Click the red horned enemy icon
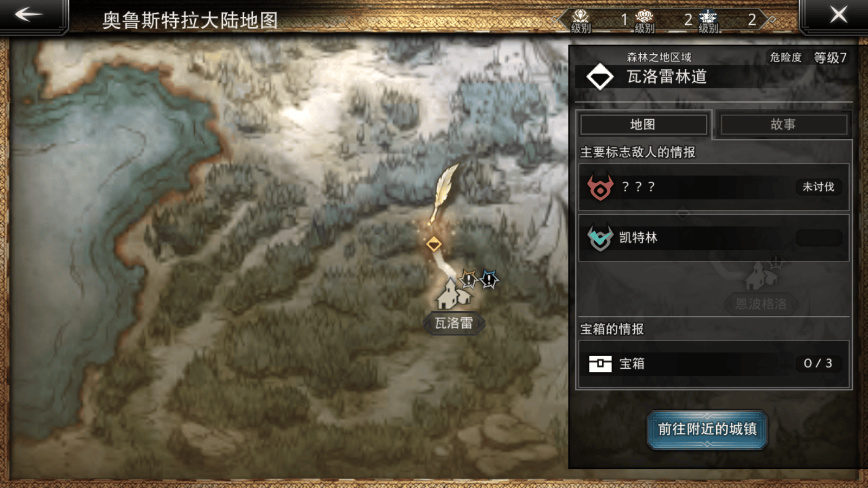Screen dimensions: 868x488 pyautogui.click(x=601, y=188)
